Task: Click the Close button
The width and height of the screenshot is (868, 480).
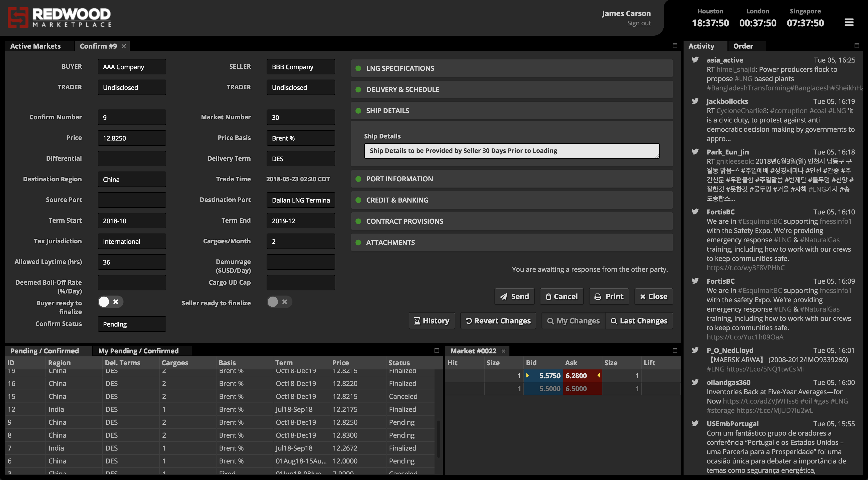Action: [x=654, y=297]
